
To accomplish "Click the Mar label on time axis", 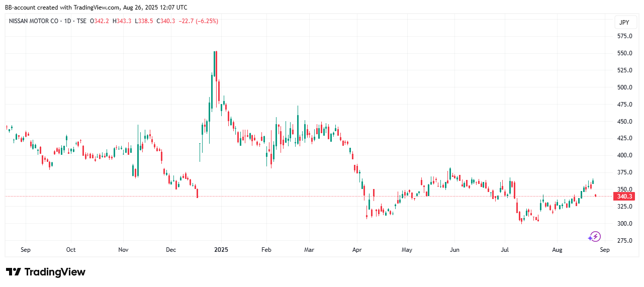I will tap(310, 250).
